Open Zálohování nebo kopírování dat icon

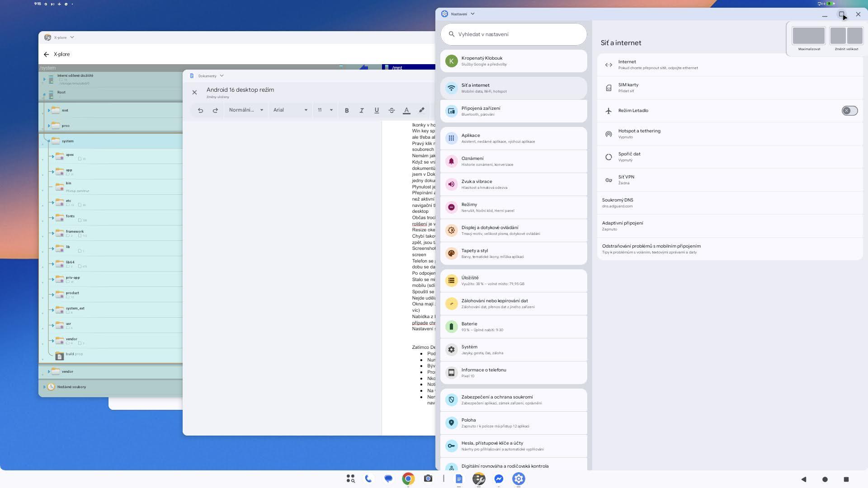451,304
